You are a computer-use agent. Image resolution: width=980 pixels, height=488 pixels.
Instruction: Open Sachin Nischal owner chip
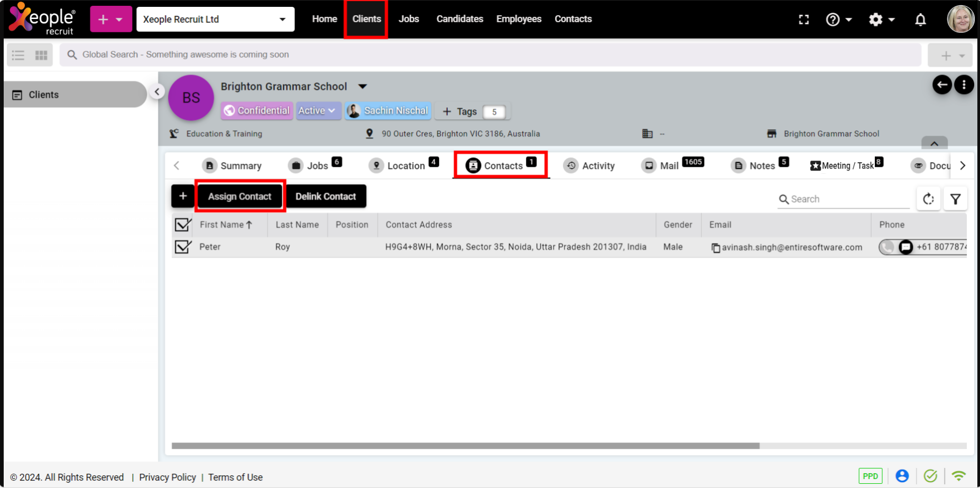coord(388,110)
